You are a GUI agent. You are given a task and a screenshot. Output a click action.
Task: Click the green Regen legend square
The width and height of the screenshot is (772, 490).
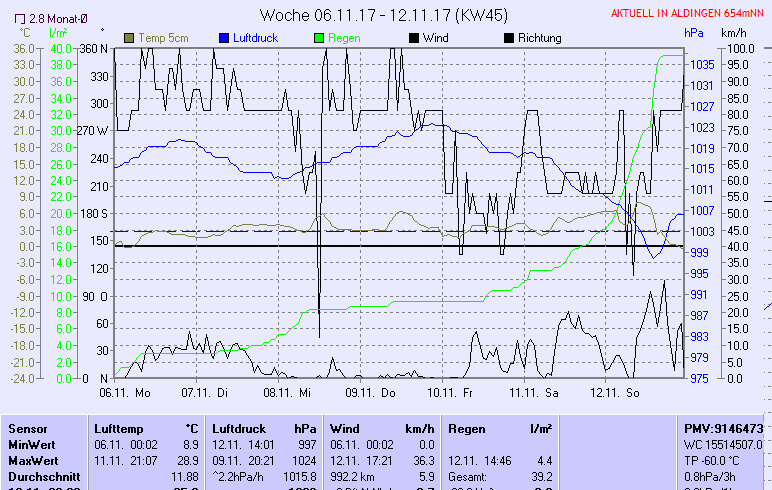click(x=319, y=38)
